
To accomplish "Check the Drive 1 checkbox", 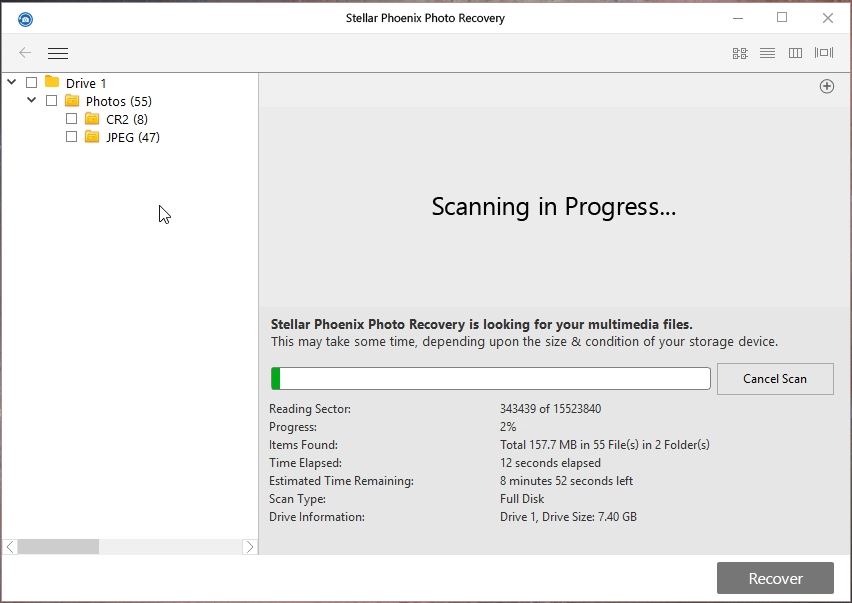I will tap(32, 83).
